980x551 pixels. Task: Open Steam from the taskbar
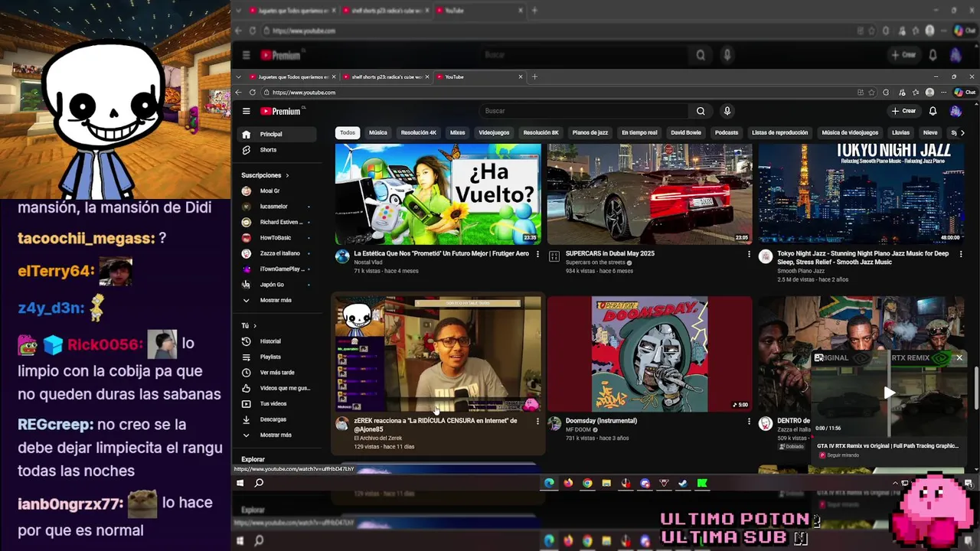tap(683, 483)
